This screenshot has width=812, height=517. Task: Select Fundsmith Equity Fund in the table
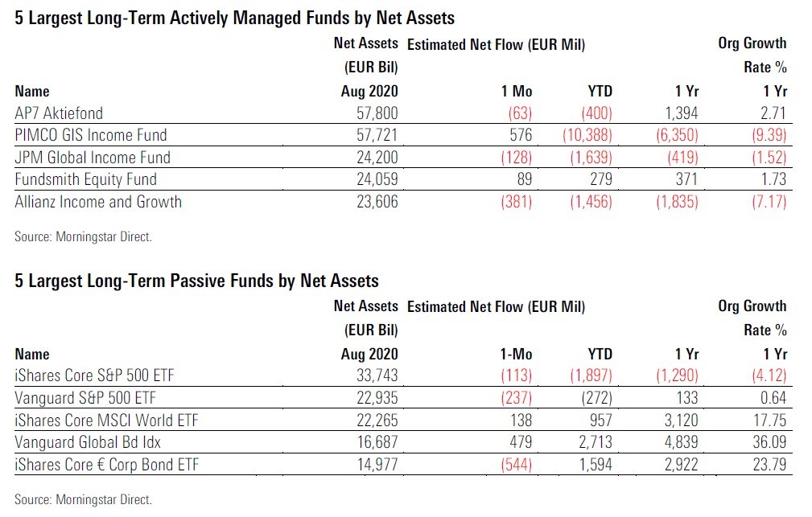point(85,179)
